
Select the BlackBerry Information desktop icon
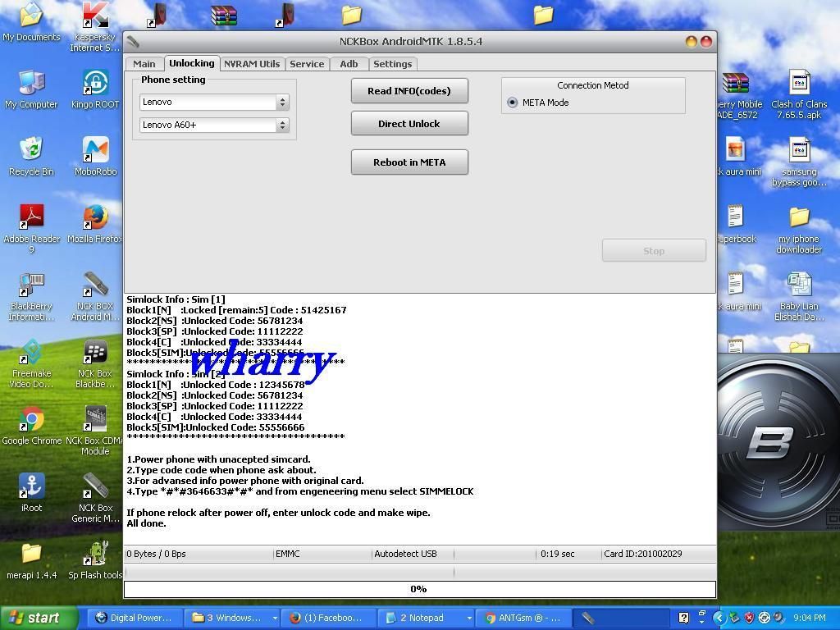(31, 297)
